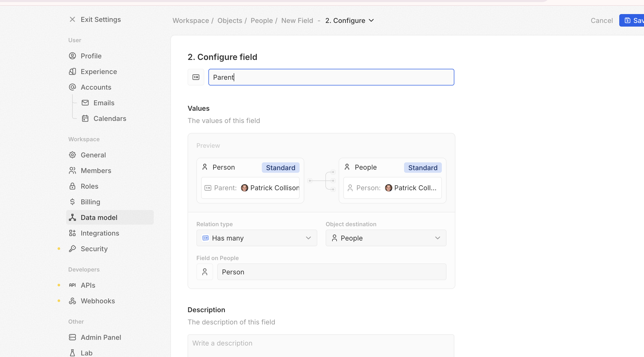Click the Emails envelope icon
This screenshot has height=357, width=644.
tap(85, 103)
